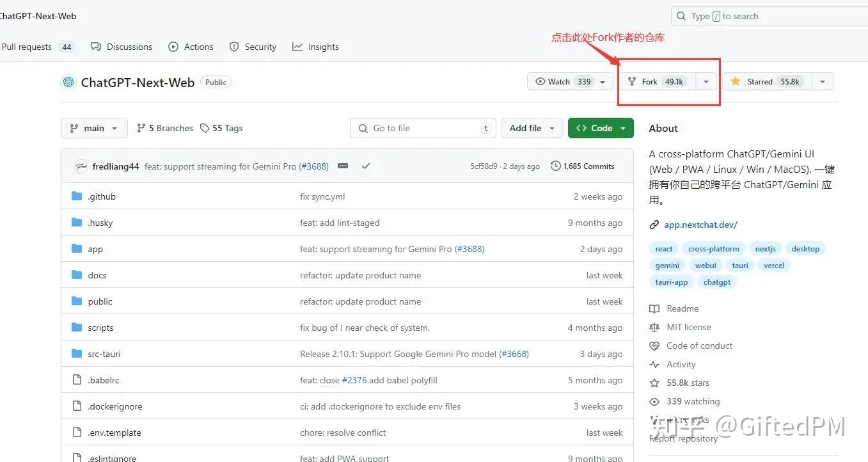The image size is (868, 462).
Task: Visit the app.nextchat.dev link
Action: pos(700,225)
